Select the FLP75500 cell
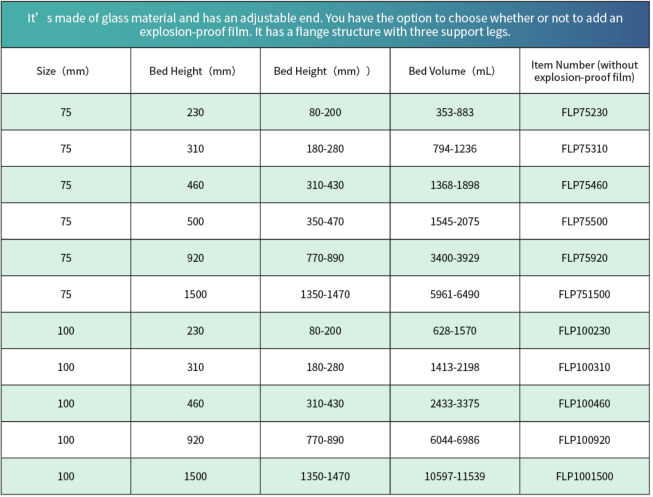This screenshot has height=497, width=653. click(585, 222)
